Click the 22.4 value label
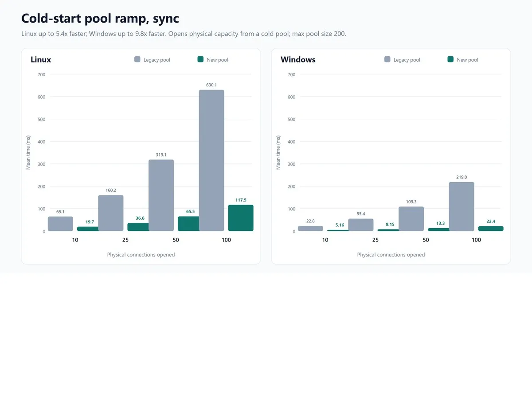The height and width of the screenshot is (397, 532). pos(491,221)
